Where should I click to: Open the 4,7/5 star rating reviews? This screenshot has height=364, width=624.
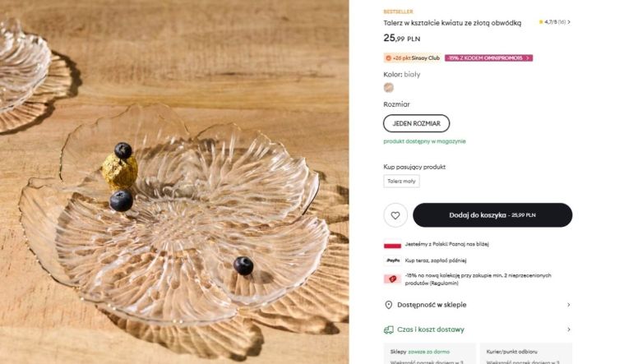point(555,22)
